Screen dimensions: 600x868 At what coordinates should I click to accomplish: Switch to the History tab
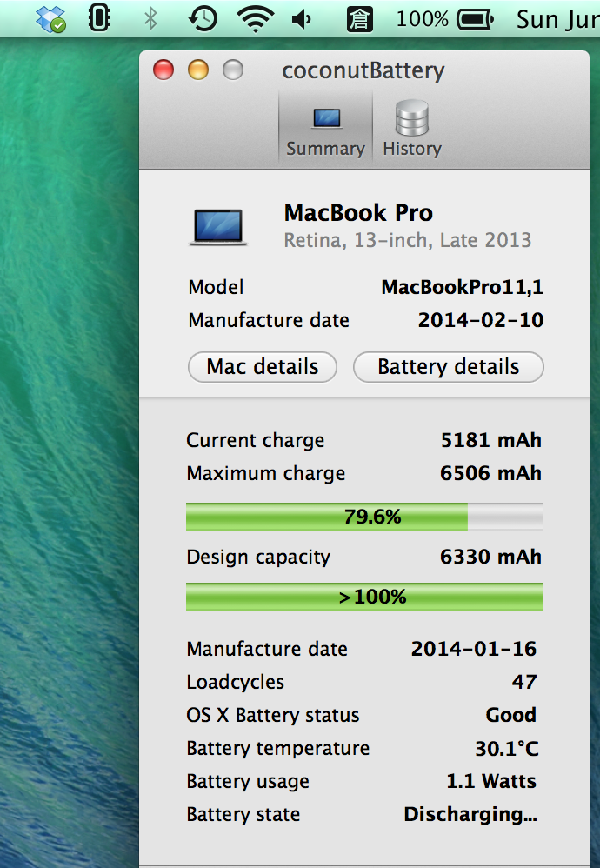pyautogui.click(x=412, y=129)
